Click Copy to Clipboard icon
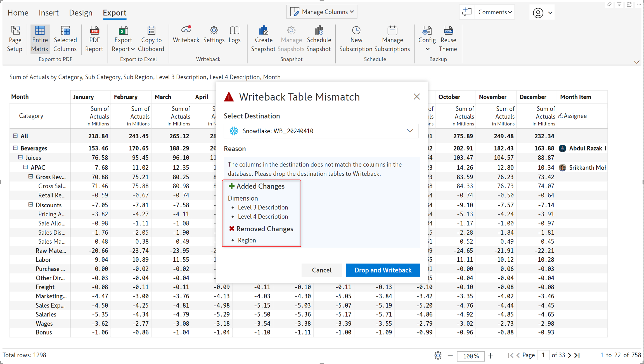Screen dimensions: 644x364 point(151,31)
